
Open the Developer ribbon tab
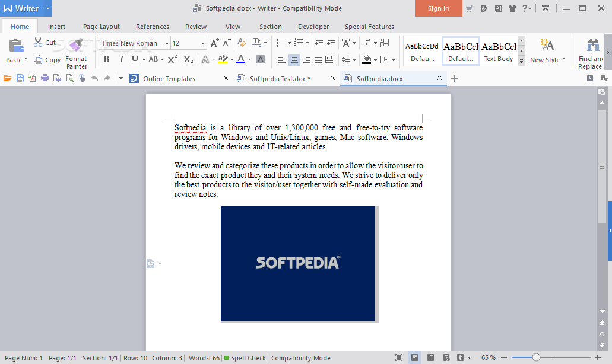tap(313, 27)
